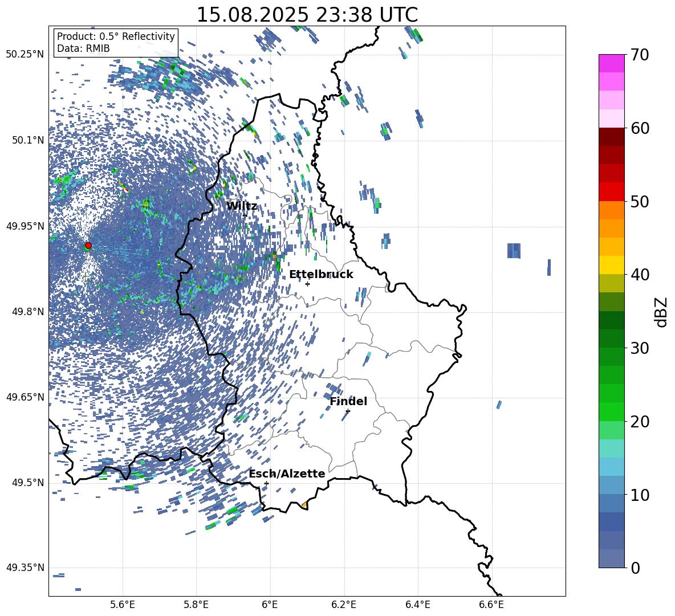Click the 49.8°N latitude tick label
This screenshot has width=675, height=616.
click(27, 312)
